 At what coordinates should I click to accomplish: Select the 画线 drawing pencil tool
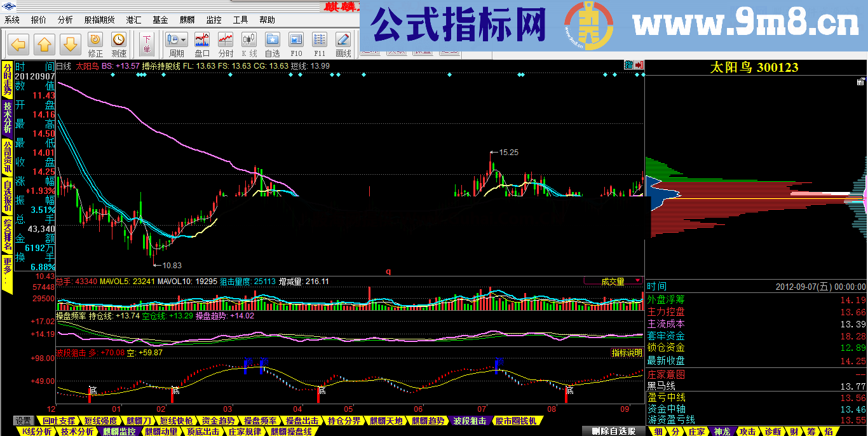click(343, 44)
